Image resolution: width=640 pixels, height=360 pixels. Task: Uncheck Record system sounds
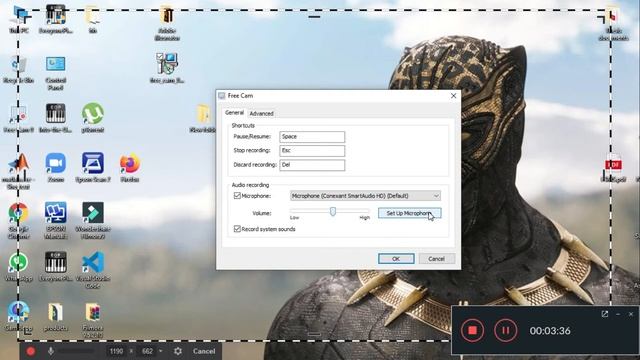coord(237,229)
